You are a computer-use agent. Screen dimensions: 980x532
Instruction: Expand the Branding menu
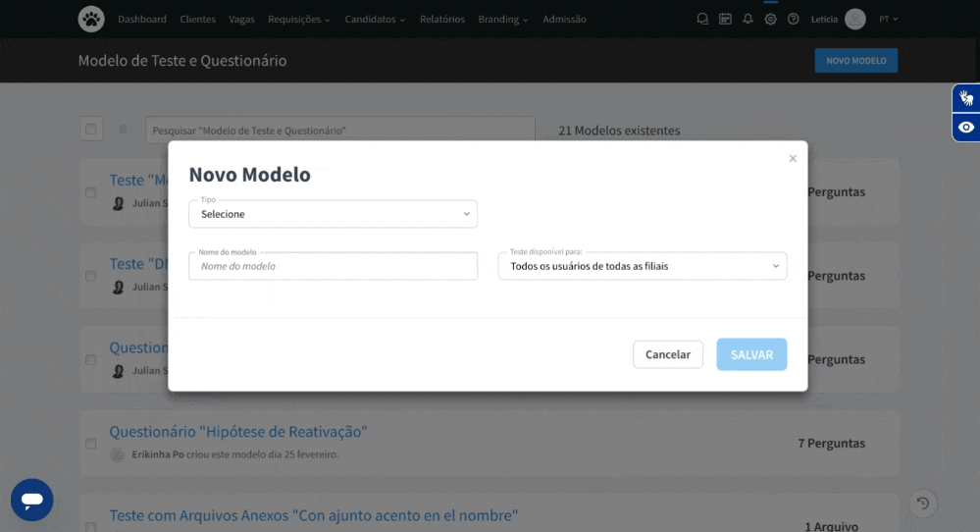tap(503, 20)
